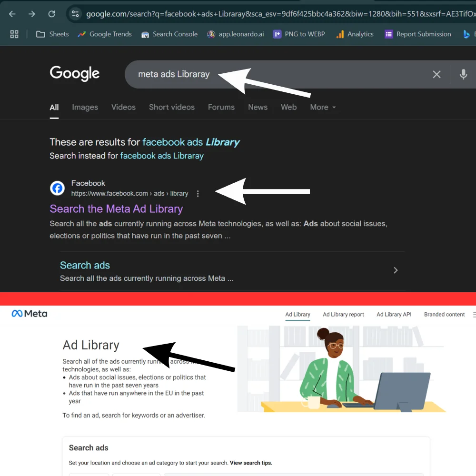Open the Sheets bookmark folder

[x=52, y=34]
